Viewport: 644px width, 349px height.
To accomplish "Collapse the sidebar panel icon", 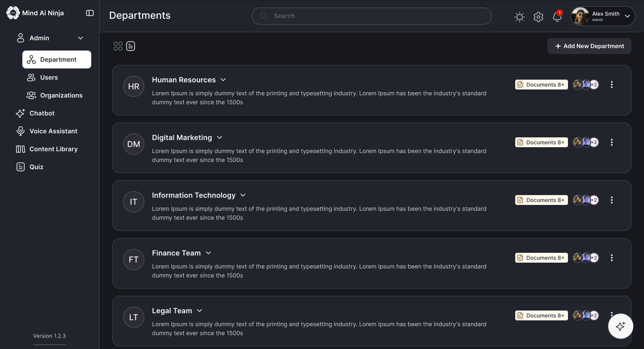I will coord(90,13).
